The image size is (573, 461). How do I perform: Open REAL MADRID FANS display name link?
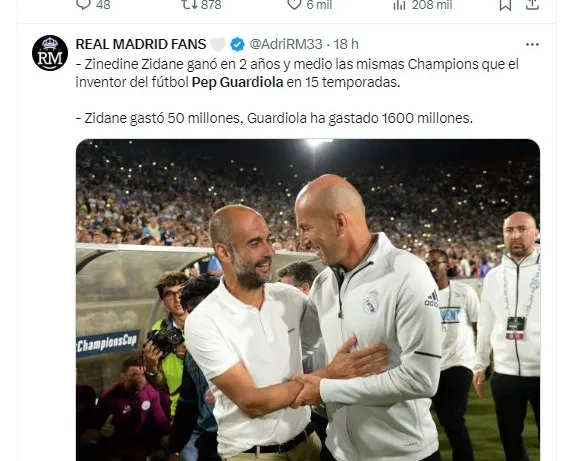pos(141,44)
